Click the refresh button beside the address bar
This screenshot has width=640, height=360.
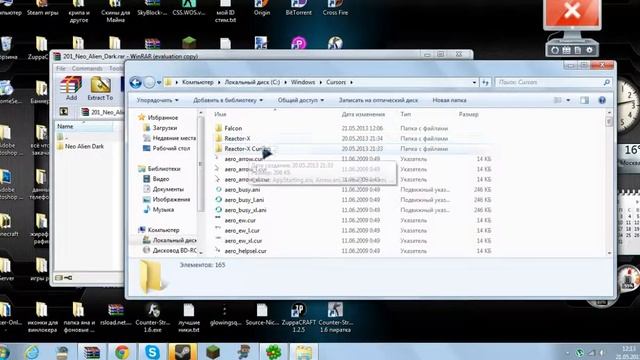[485, 82]
